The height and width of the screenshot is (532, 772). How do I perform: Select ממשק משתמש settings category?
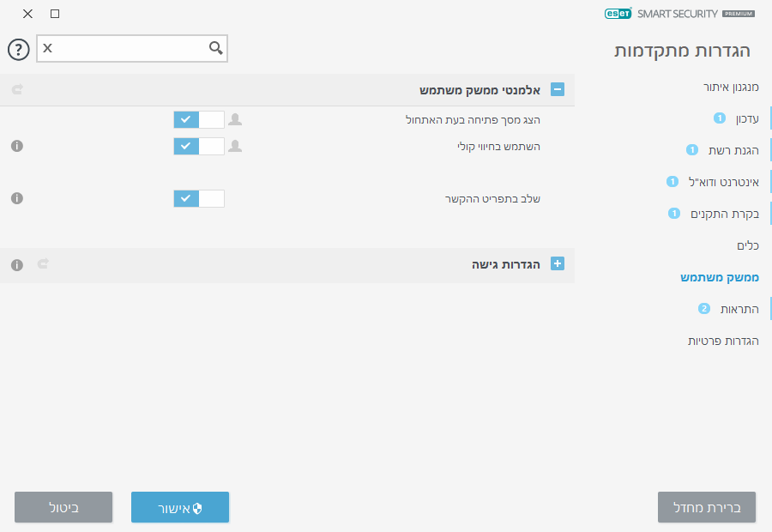(x=720, y=277)
